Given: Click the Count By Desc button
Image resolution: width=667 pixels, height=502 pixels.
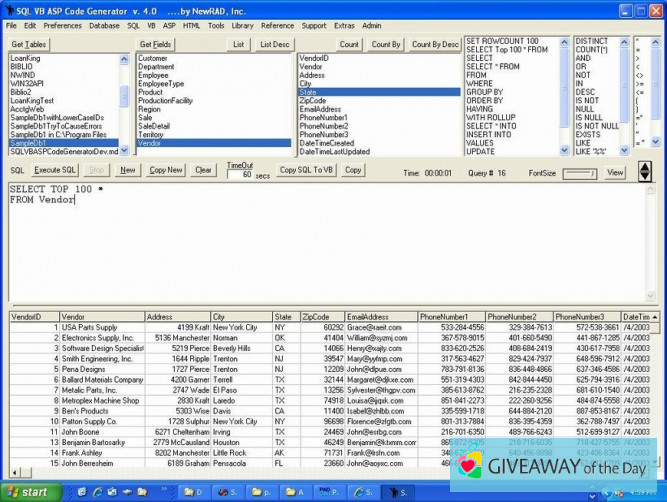Looking at the screenshot, I should (x=435, y=44).
